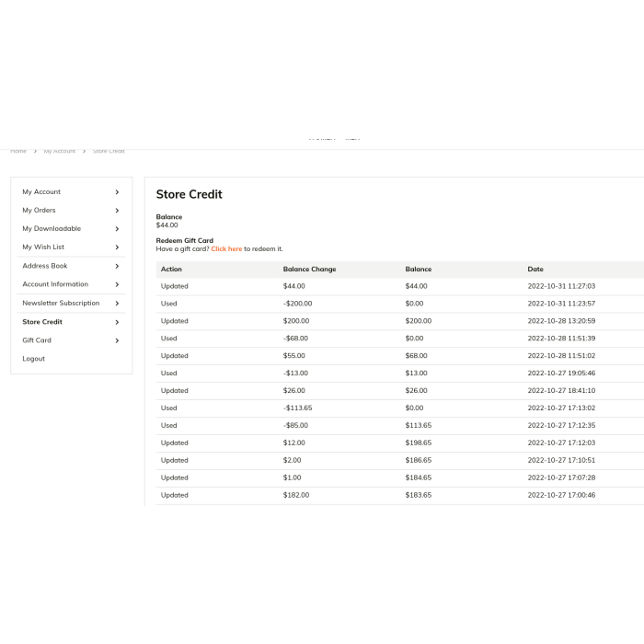Click the Action column header

pos(171,270)
